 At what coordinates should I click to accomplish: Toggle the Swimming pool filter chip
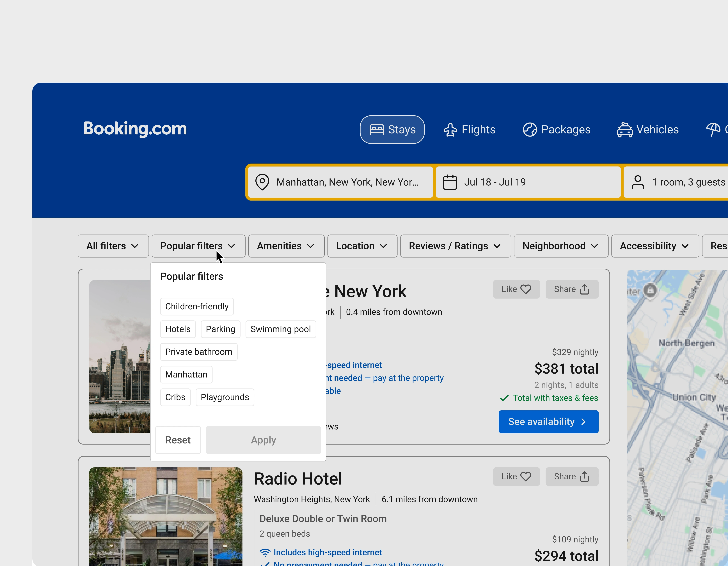[x=280, y=329]
